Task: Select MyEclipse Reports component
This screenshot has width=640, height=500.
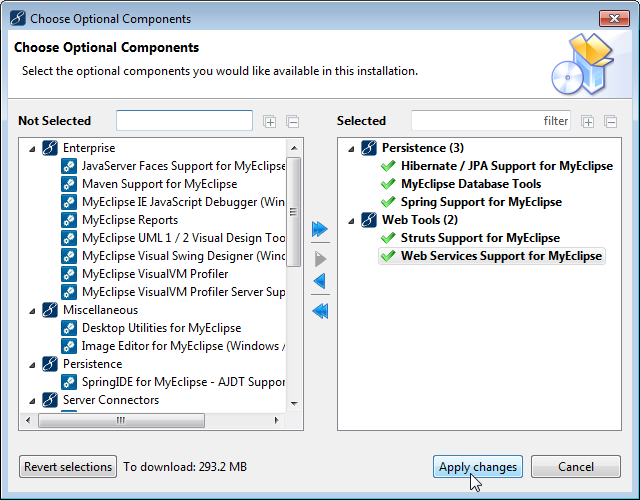Action: [x=130, y=220]
